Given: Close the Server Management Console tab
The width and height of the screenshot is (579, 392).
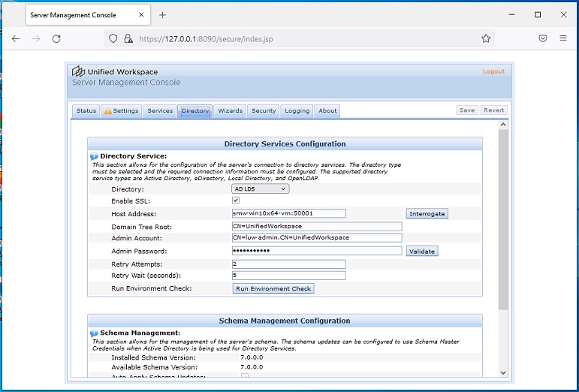Looking at the screenshot, I should click(141, 15).
